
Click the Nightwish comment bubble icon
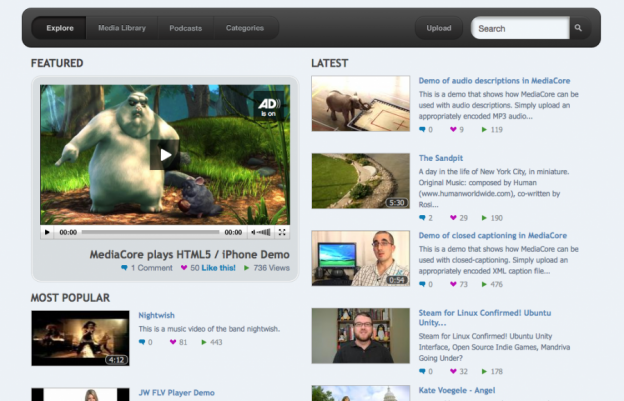(142, 342)
